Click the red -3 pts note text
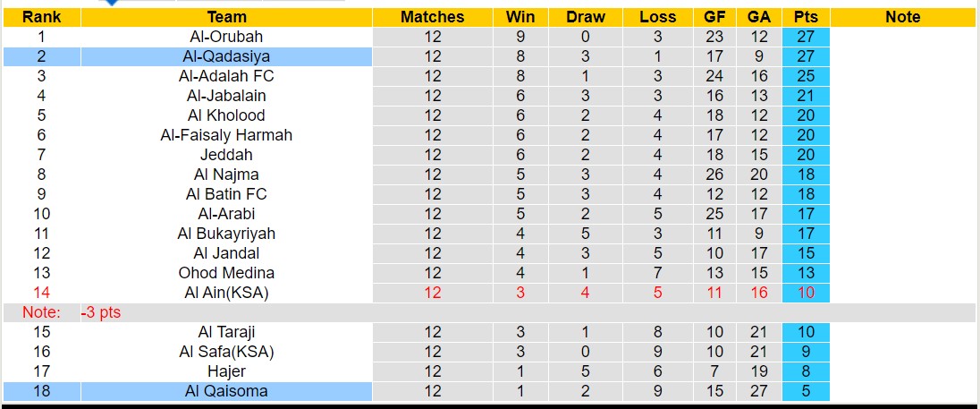 pyautogui.click(x=100, y=312)
